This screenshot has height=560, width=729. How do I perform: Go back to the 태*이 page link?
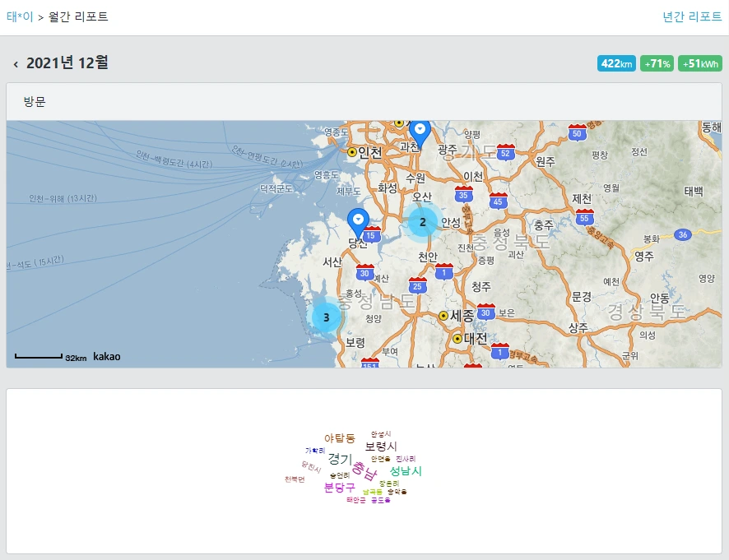[x=20, y=16]
